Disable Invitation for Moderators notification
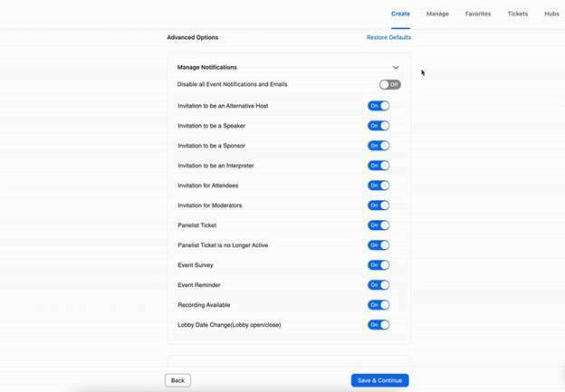Viewport: 565px width, 392px height. point(378,206)
